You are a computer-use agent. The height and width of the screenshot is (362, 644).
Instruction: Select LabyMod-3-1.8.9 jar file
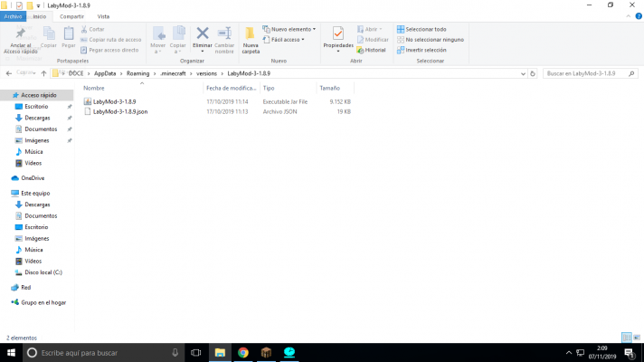tap(114, 101)
